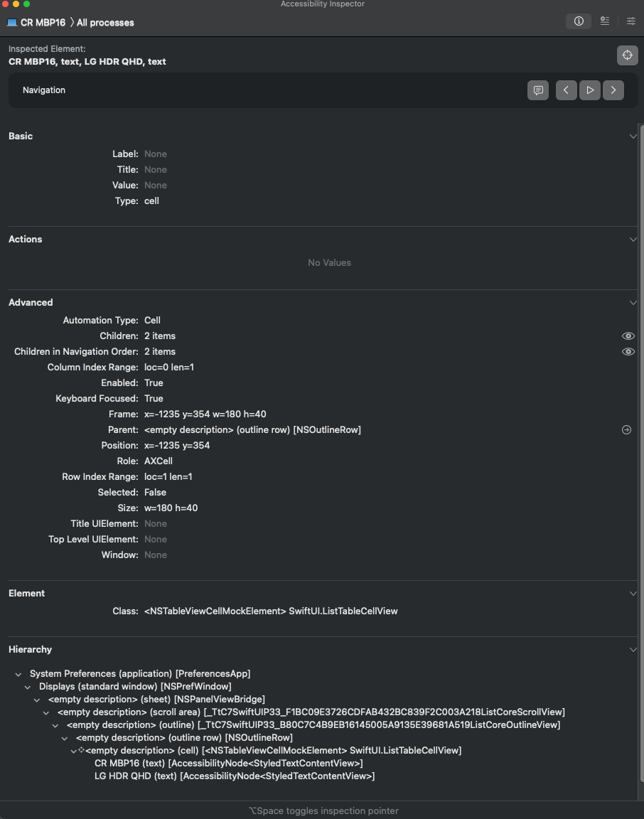Collapse System Preferences application tree node
644x819 pixels.
[18, 674]
